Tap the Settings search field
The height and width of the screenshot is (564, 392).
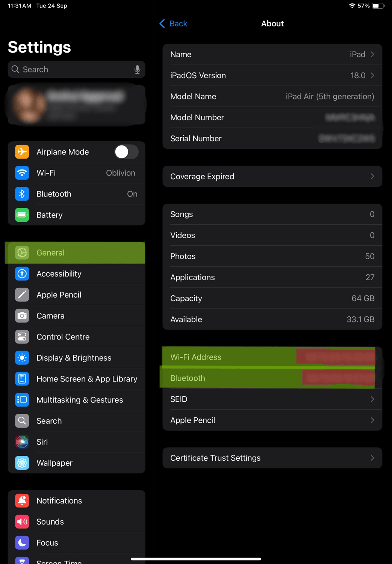click(76, 70)
